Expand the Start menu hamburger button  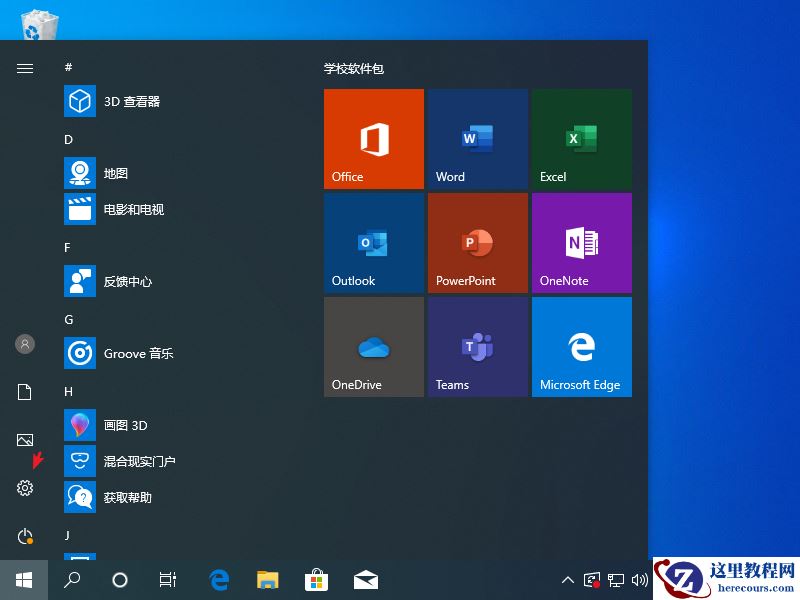(24, 68)
